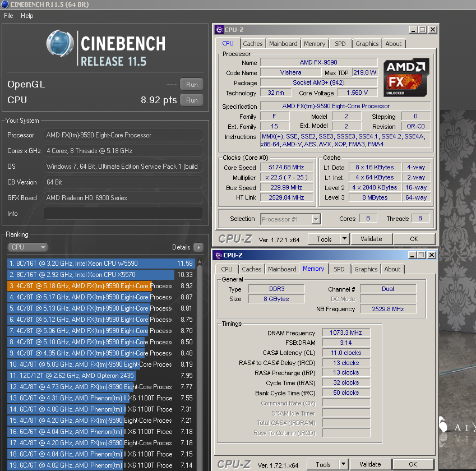Click the Info input field
The image size is (476, 471).
click(x=123, y=214)
